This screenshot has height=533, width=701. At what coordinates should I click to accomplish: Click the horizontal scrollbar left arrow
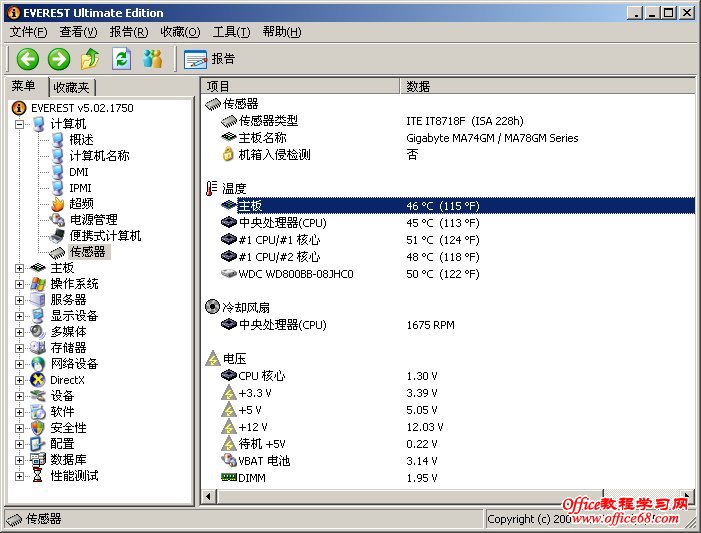pos(209,496)
